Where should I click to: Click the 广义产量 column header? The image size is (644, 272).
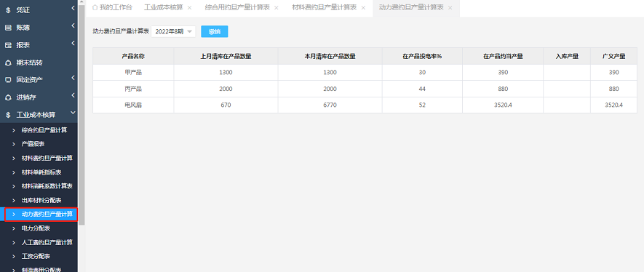coord(614,56)
